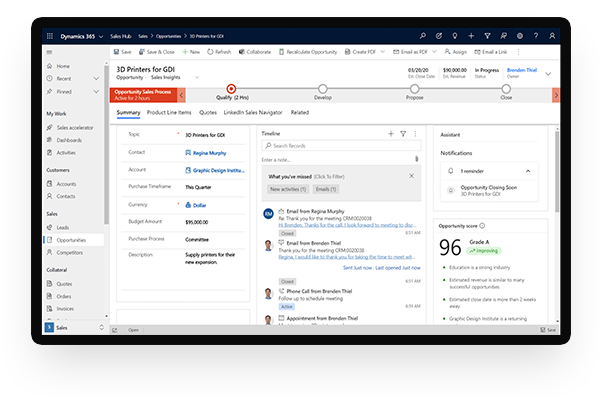Click the search magnifier in top bar
The image size is (604, 400).
(423, 36)
